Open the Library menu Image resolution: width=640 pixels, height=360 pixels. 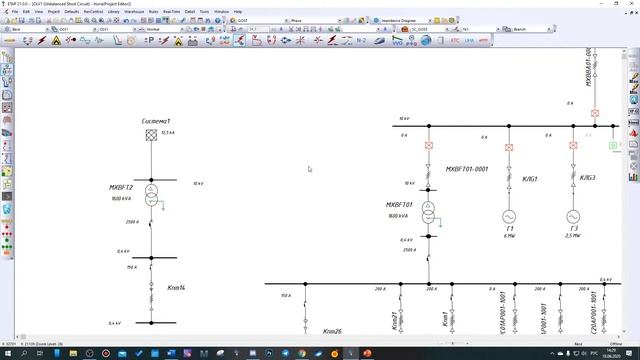pos(113,12)
